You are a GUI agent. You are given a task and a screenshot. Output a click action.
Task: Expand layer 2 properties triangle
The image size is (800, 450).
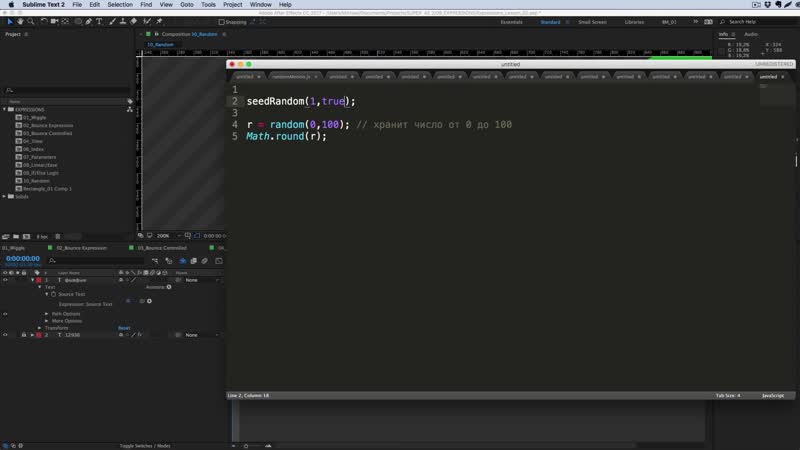pyautogui.click(x=33, y=335)
